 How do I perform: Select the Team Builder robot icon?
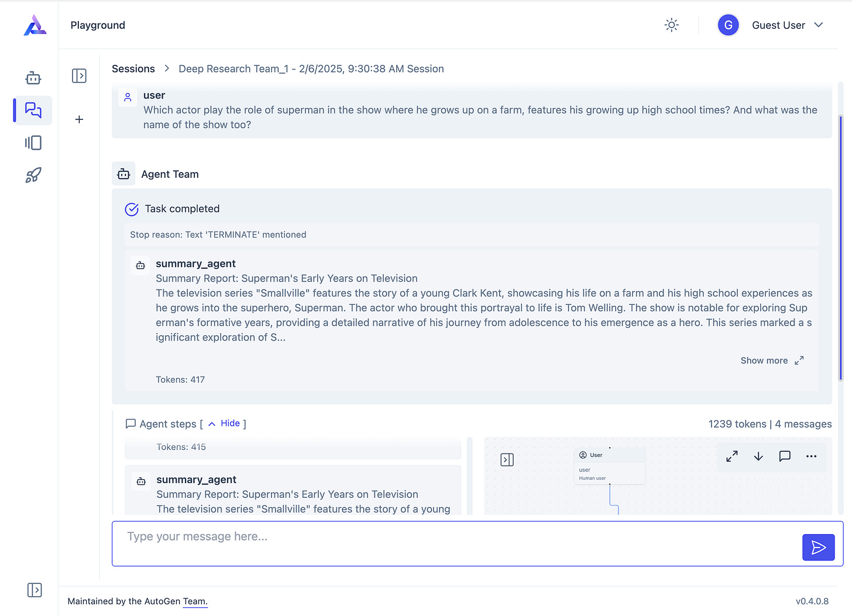[33, 77]
